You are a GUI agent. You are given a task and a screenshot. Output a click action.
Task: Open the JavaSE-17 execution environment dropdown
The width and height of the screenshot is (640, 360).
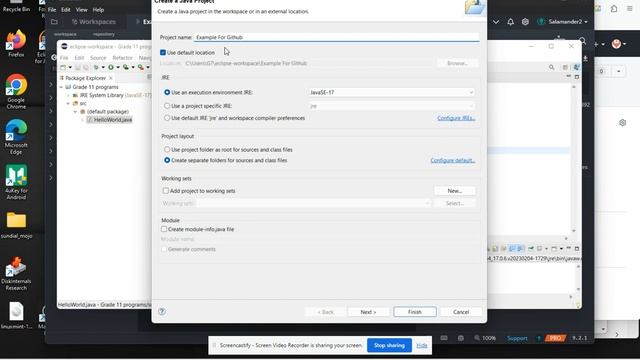pyautogui.click(x=391, y=93)
